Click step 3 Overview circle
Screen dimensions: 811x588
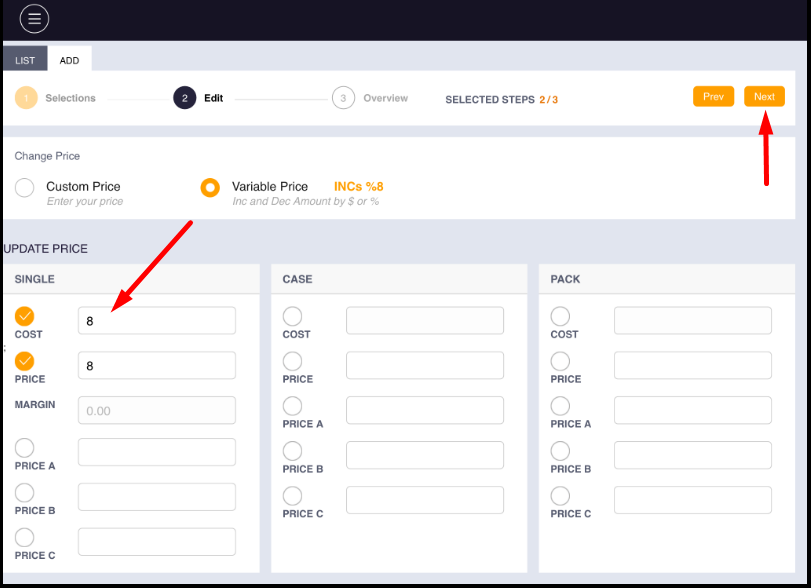point(343,98)
